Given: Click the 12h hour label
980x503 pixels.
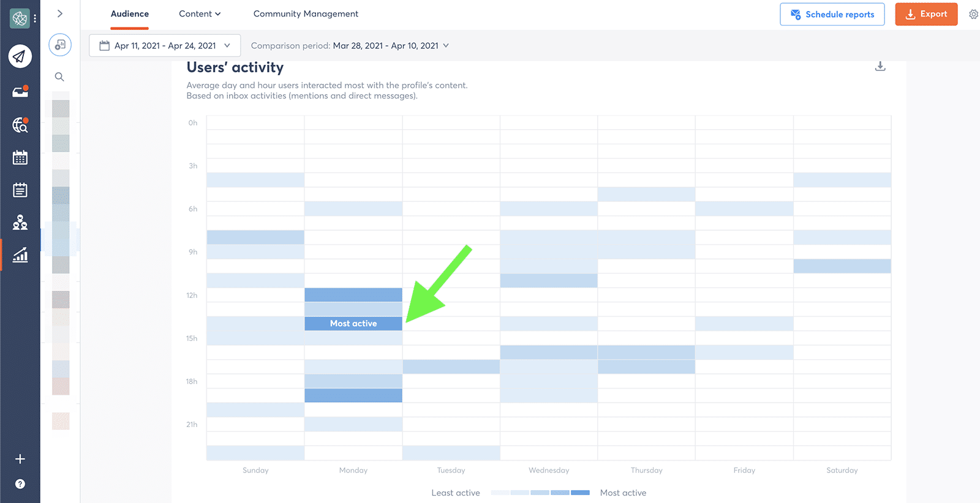Looking at the screenshot, I should coord(192,296).
